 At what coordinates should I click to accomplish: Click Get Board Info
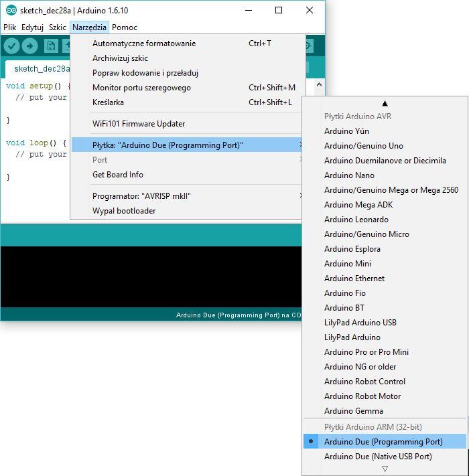click(187, 175)
